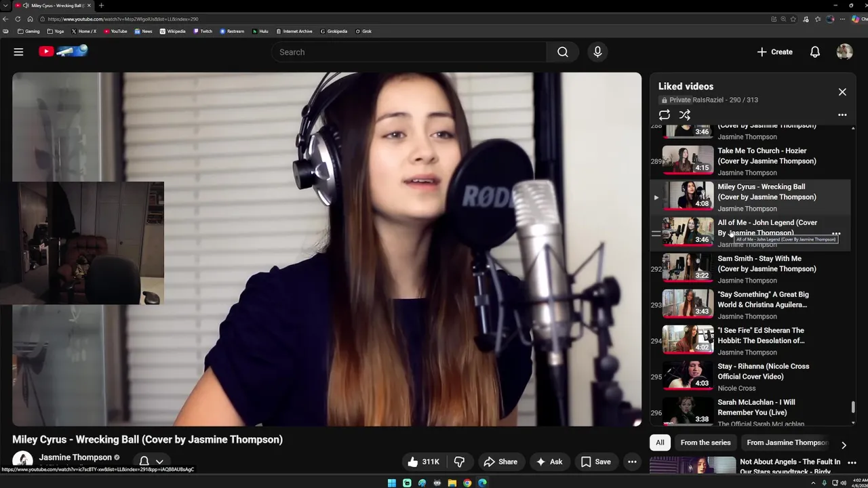Open a new browser tab
This screenshot has width=868, height=488.
pyautogui.click(x=101, y=5)
